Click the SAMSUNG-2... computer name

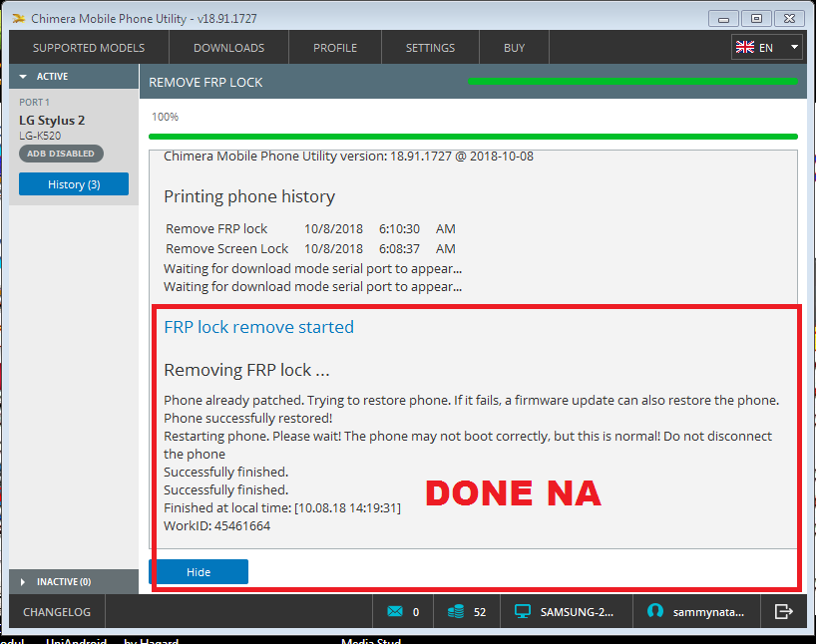click(x=577, y=612)
